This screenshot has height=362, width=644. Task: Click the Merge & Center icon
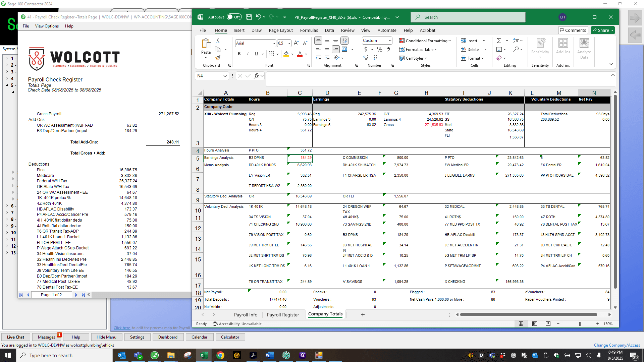[x=344, y=49]
